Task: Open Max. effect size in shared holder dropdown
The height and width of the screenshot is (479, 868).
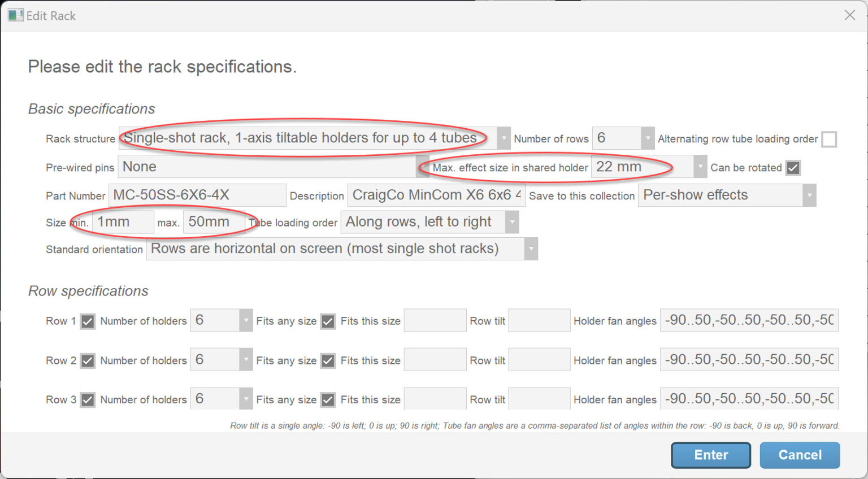Action: coord(700,167)
